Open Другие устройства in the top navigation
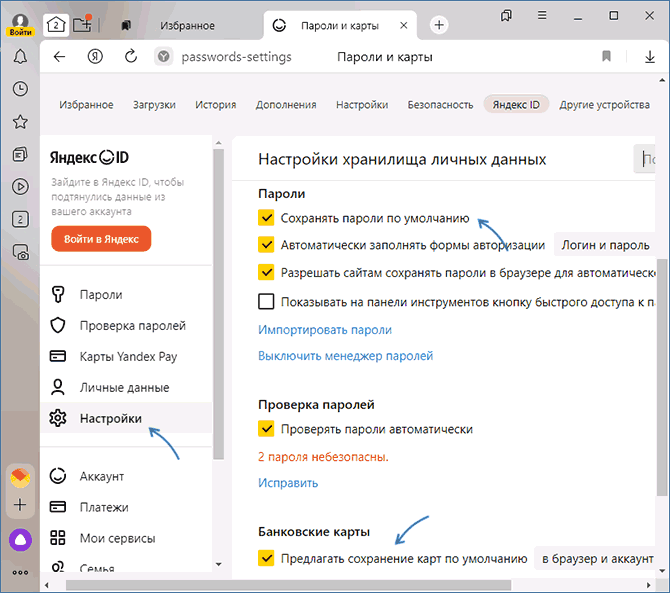 605,105
